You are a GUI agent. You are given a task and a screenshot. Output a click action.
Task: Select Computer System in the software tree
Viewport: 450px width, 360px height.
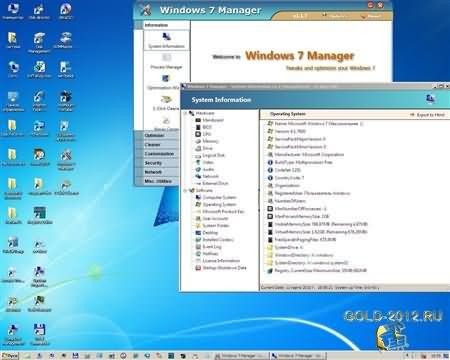(216, 197)
